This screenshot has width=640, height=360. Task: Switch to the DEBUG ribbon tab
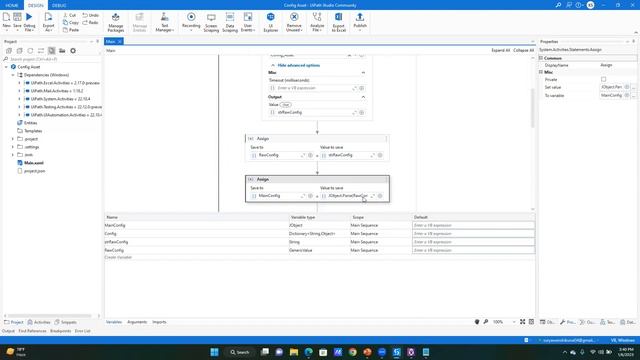[59, 5]
